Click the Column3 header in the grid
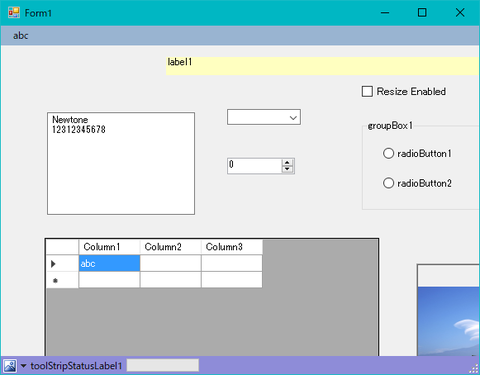This screenshot has height=375, width=480. coord(232,247)
